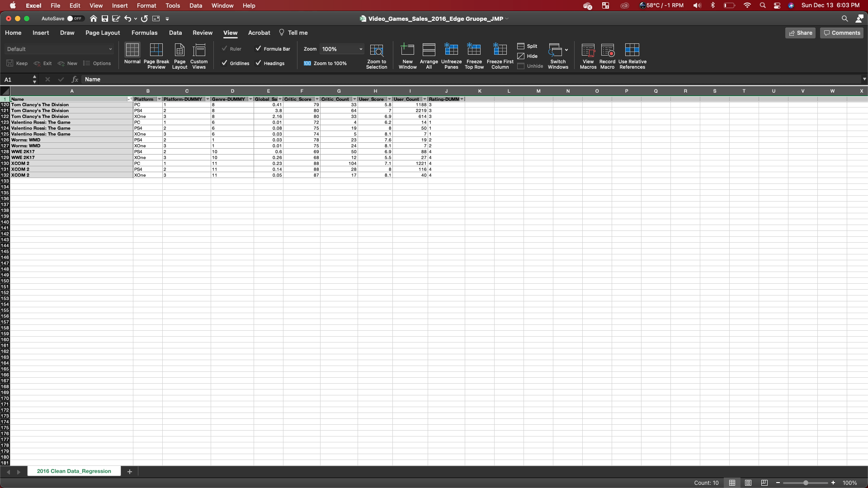Open Custom Views icon

click(x=199, y=50)
